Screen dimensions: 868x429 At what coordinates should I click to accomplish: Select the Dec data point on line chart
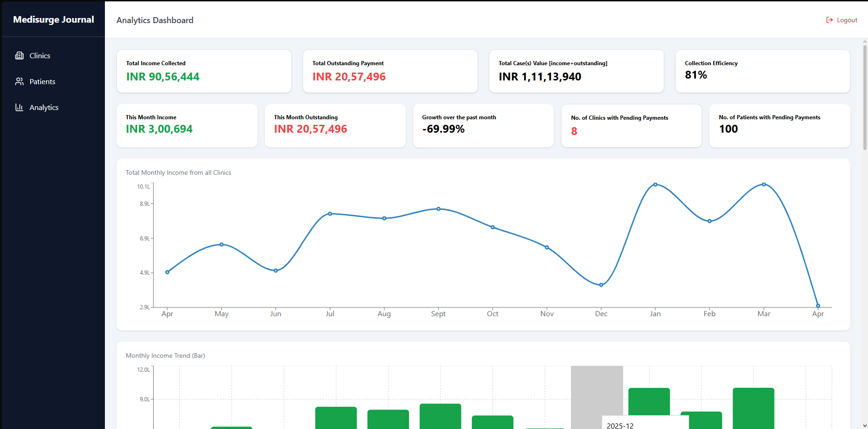coord(601,285)
